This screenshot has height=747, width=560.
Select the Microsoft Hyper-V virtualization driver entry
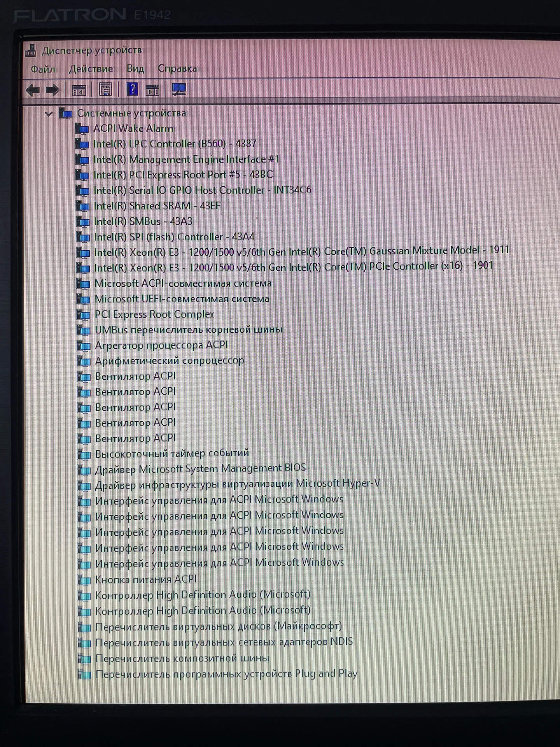pyautogui.click(x=238, y=484)
